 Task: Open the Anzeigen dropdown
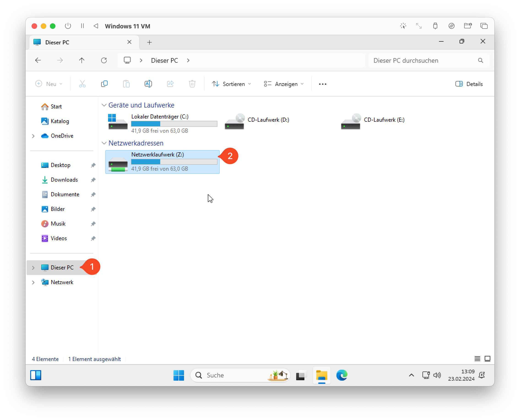(x=284, y=84)
